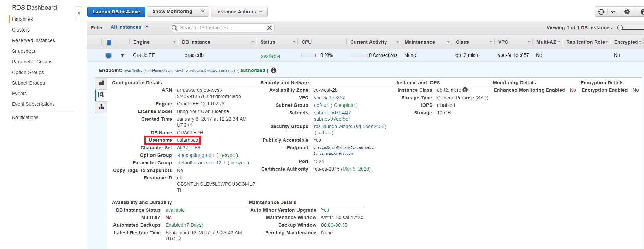Click the connections activity bar for oracledb
644x249 pixels.
(x=359, y=55)
